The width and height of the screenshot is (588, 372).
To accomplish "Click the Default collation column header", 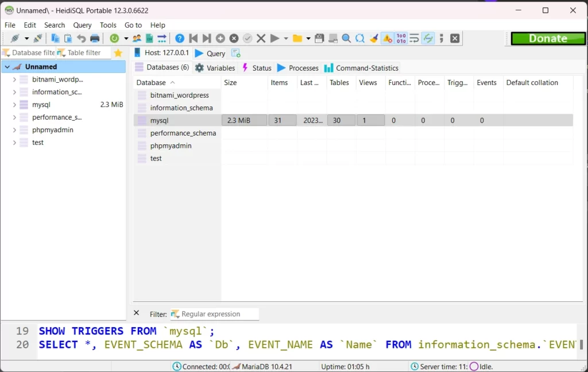I will (x=538, y=83).
